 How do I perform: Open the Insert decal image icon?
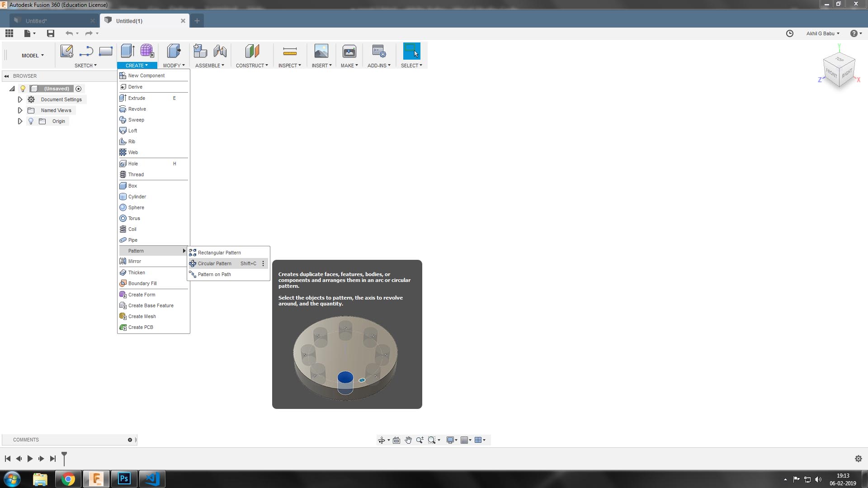point(321,52)
